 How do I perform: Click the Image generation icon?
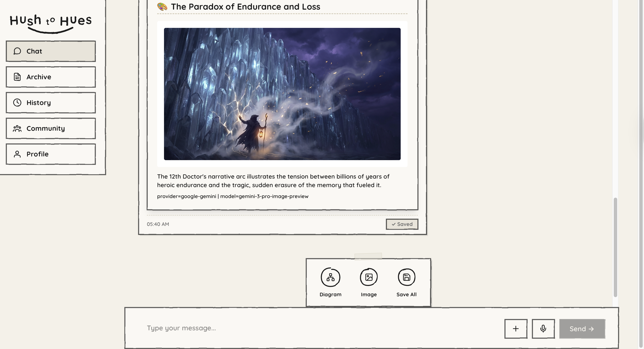click(x=369, y=277)
